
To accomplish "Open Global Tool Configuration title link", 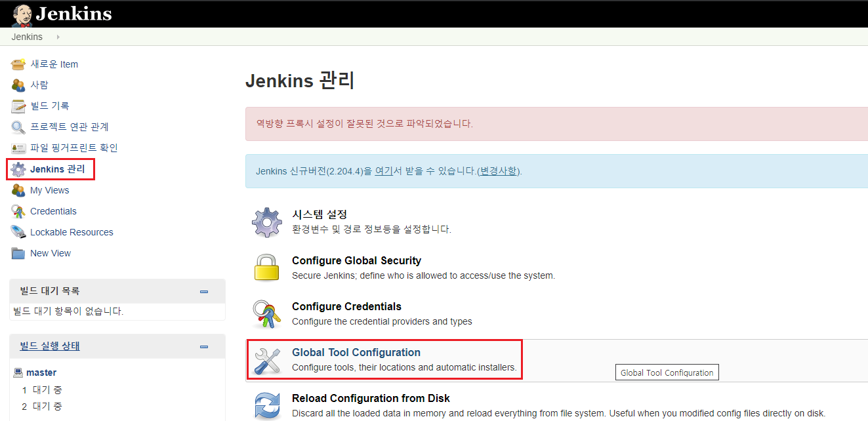I will click(356, 352).
